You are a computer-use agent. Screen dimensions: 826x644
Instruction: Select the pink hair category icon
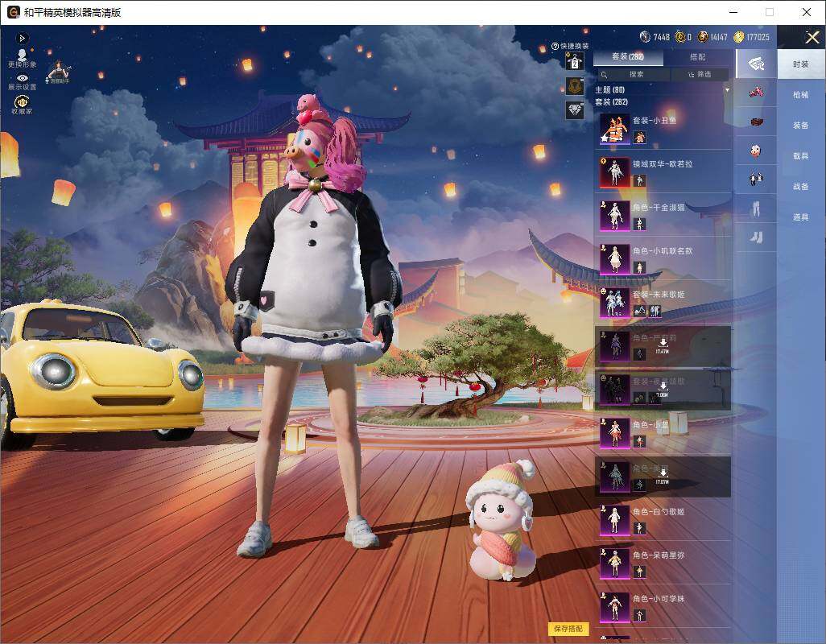[x=756, y=93]
